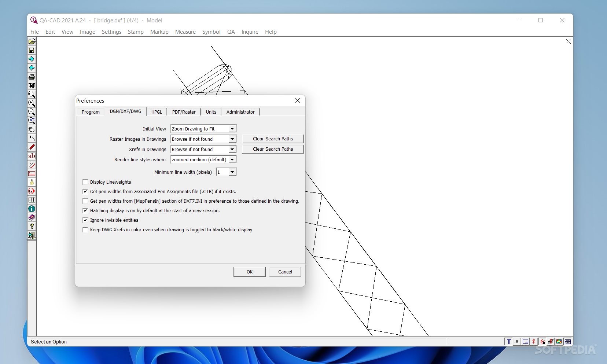Click the light bulb icon
The width and height of the screenshot is (607, 364).
[x=32, y=182]
